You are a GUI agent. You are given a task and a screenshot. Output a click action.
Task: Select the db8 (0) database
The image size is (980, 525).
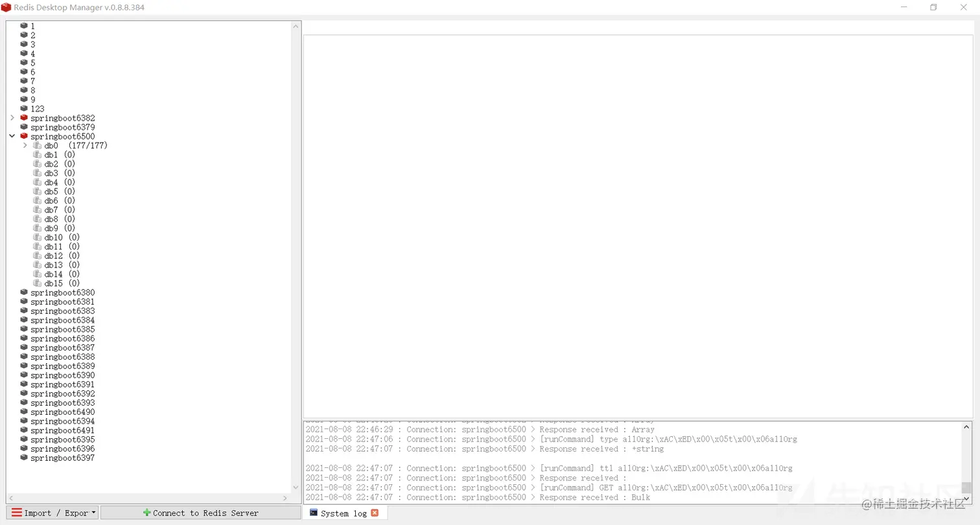coord(60,219)
